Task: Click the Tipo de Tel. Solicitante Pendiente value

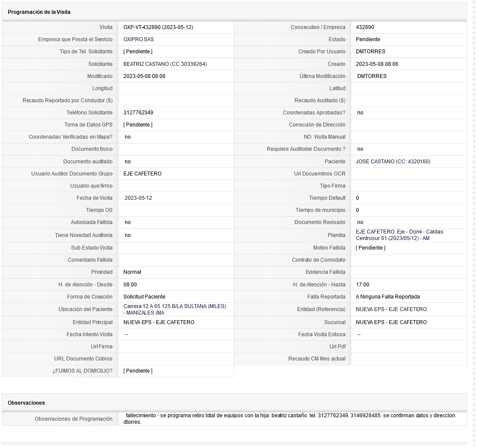Action: (138, 52)
